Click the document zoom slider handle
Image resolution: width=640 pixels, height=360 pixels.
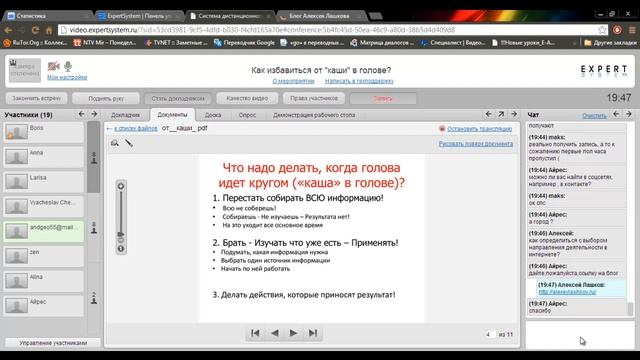point(121,234)
